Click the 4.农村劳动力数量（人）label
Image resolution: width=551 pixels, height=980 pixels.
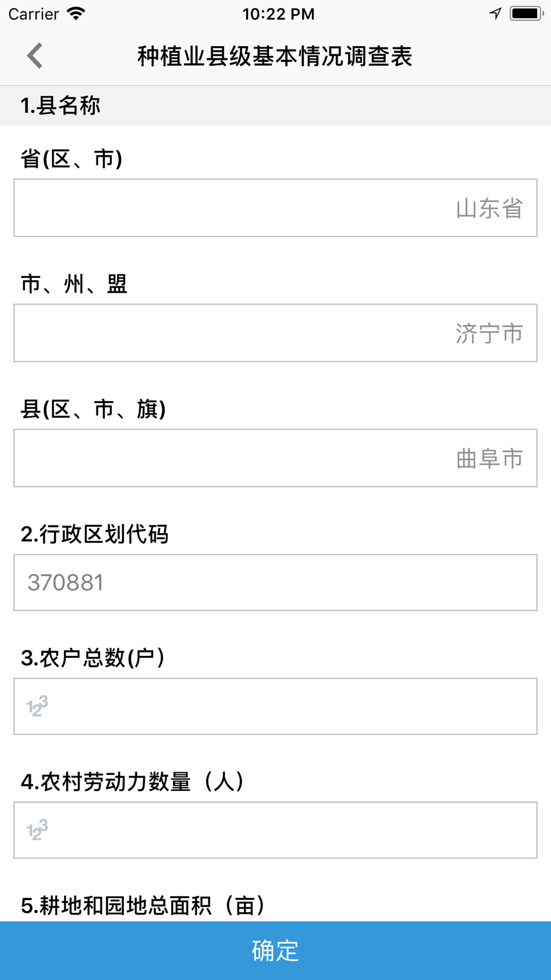coord(133,782)
